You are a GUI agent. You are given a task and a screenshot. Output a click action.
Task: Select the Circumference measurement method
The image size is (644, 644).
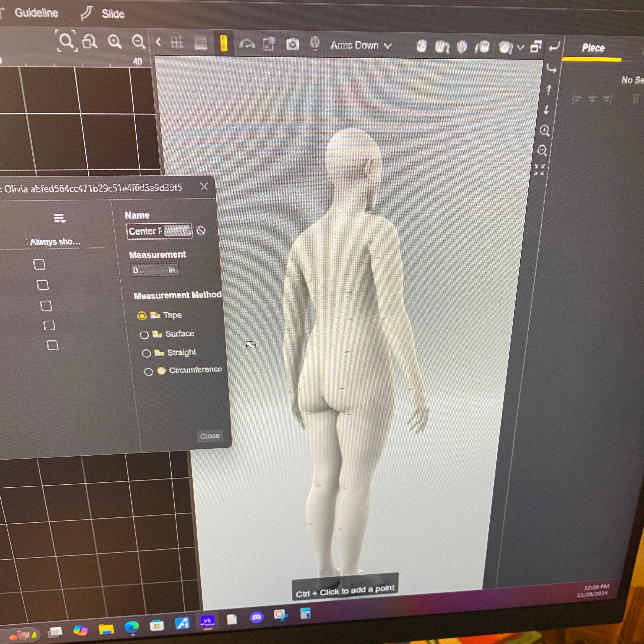(148, 371)
